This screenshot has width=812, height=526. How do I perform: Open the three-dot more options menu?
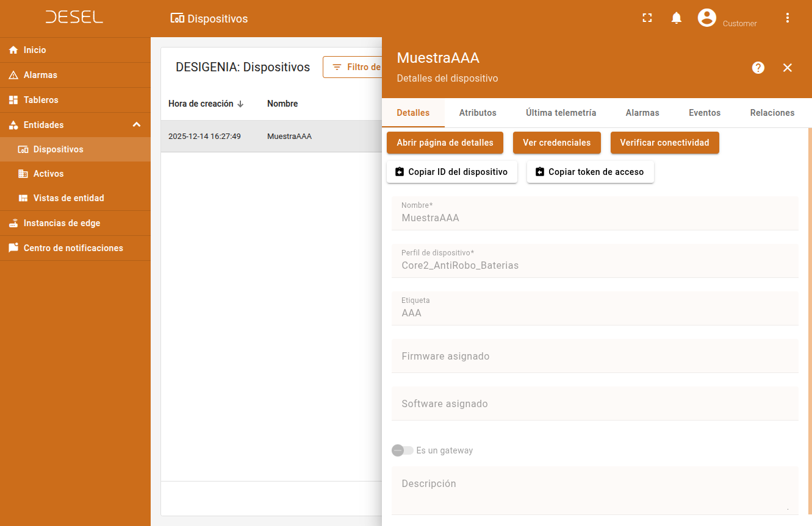[x=788, y=18]
